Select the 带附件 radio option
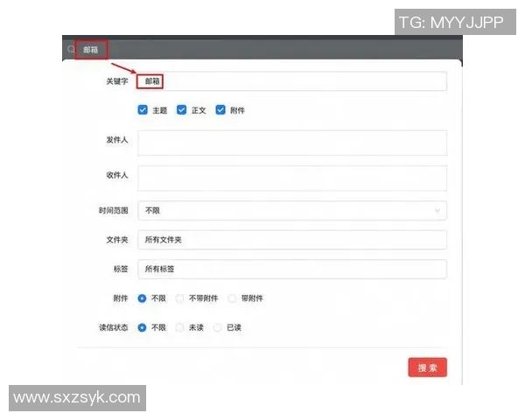The height and width of the screenshot is (420, 525). coord(232,298)
